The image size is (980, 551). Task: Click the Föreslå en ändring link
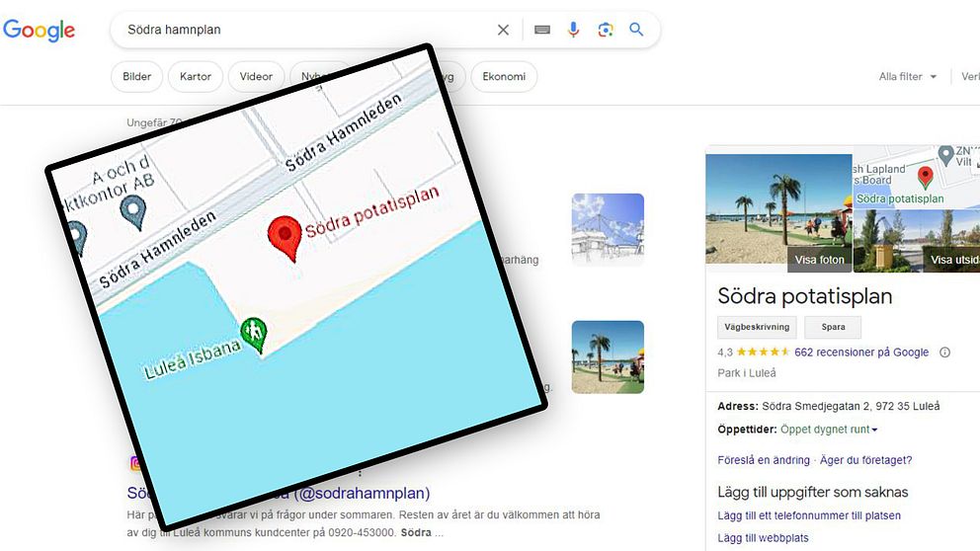coord(763,460)
